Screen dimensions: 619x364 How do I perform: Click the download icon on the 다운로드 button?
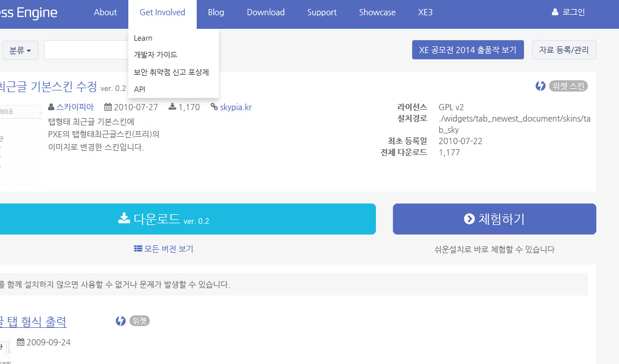[x=124, y=218]
